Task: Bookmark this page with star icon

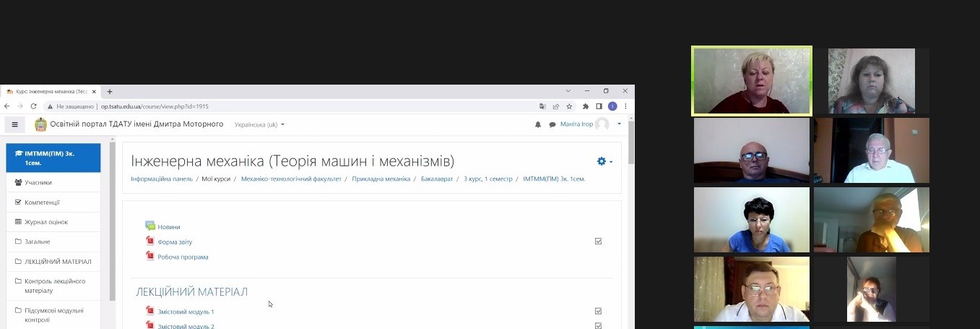Action: click(569, 106)
